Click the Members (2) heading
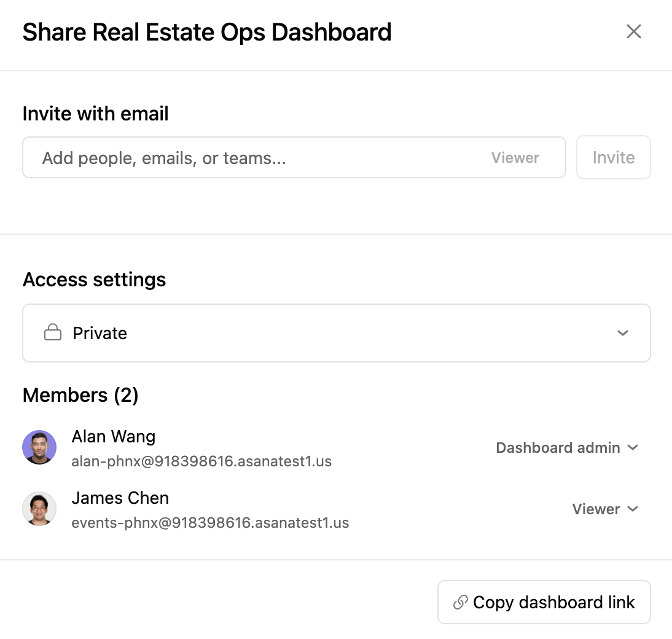Image resolution: width=672 pixels, height=639 pixels. coord(80,395)
